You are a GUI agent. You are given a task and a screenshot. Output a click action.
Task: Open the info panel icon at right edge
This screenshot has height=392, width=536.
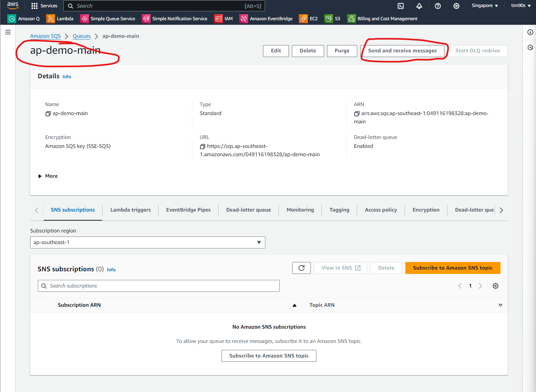tap(530, 32)
